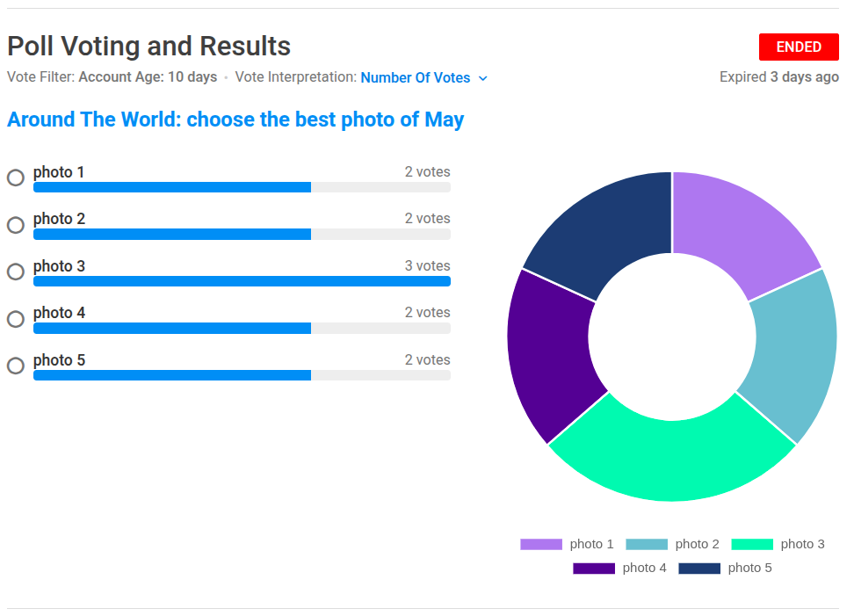The image size is (854, 616).
Task: Click the photo 1 vote progress bar
Action: [x=242, y=187]
